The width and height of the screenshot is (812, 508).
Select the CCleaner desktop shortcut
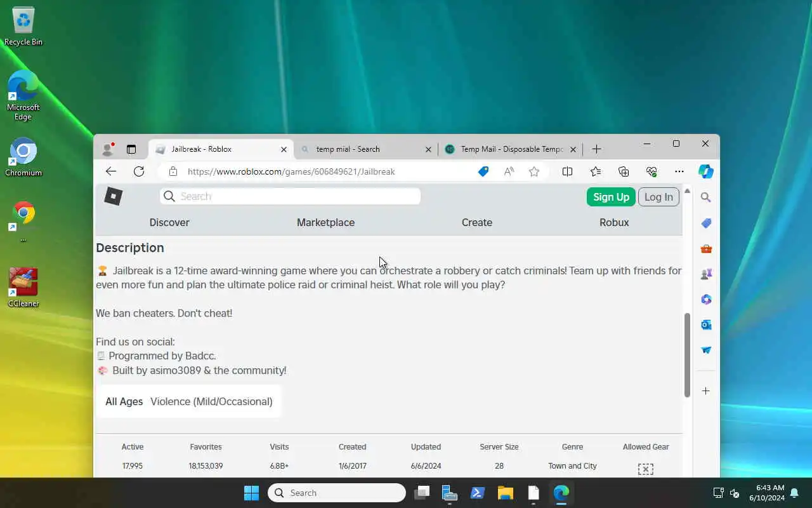(23, 287)
